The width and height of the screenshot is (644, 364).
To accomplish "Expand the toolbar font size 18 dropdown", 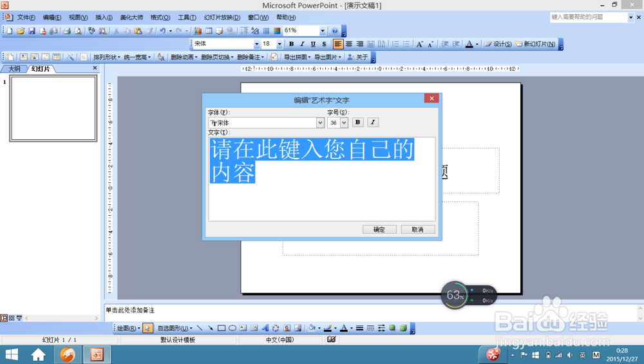I will [x=279, y=44].
